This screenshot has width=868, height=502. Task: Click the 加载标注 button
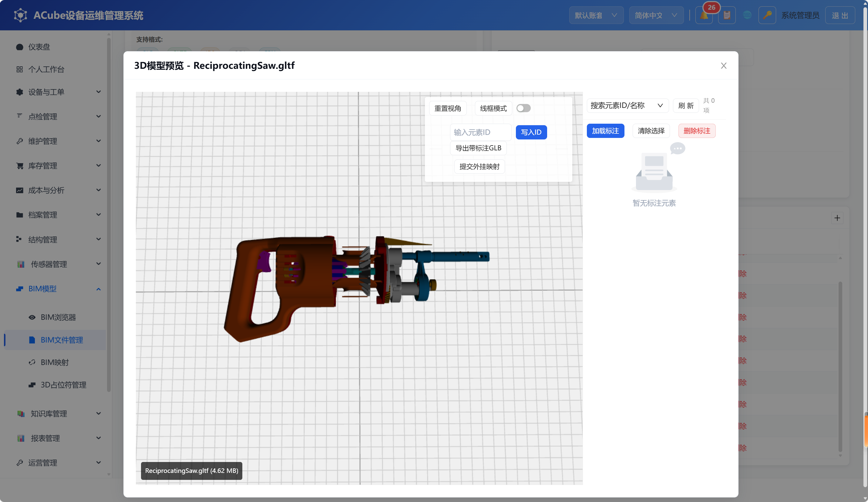(x=606, y=131)
